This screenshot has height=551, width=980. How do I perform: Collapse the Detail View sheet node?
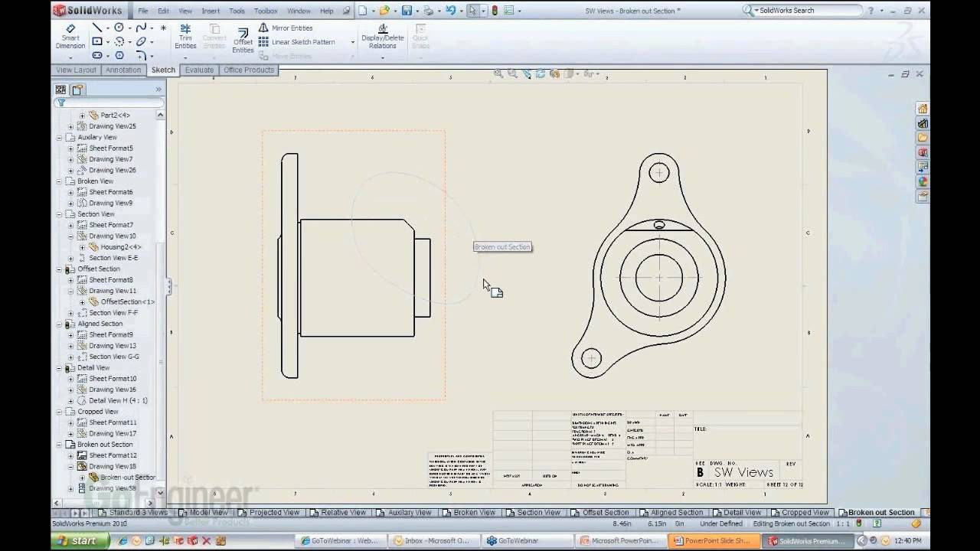60,368
